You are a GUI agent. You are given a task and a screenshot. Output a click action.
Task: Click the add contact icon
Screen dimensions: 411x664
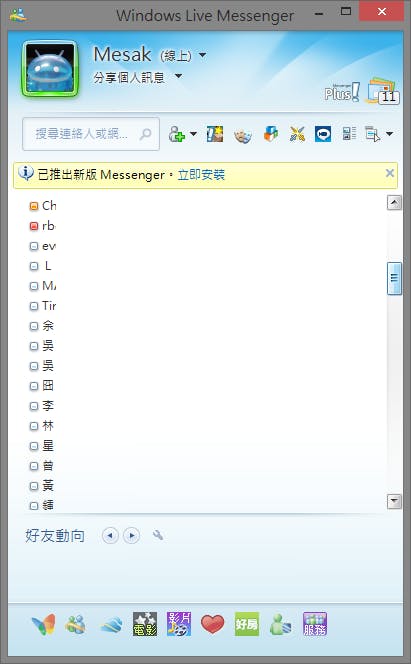[177, 135]
